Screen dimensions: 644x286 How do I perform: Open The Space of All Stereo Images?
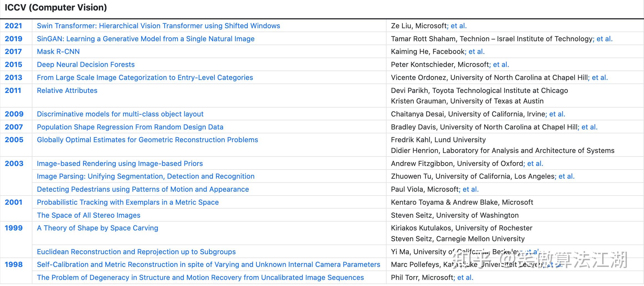point(89,215)
